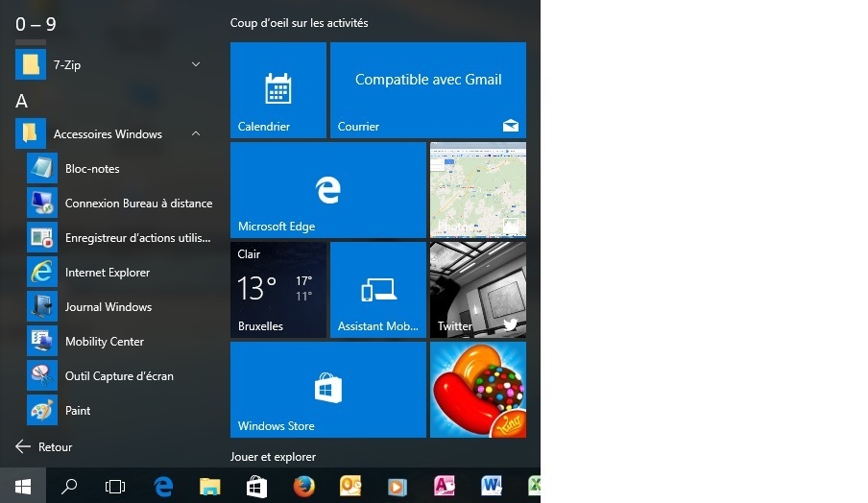Image resolution: width=868 pixels, height=503 pixels.
Task: Click the Jouer et explorer heading
Action: [x=273, y=457]
